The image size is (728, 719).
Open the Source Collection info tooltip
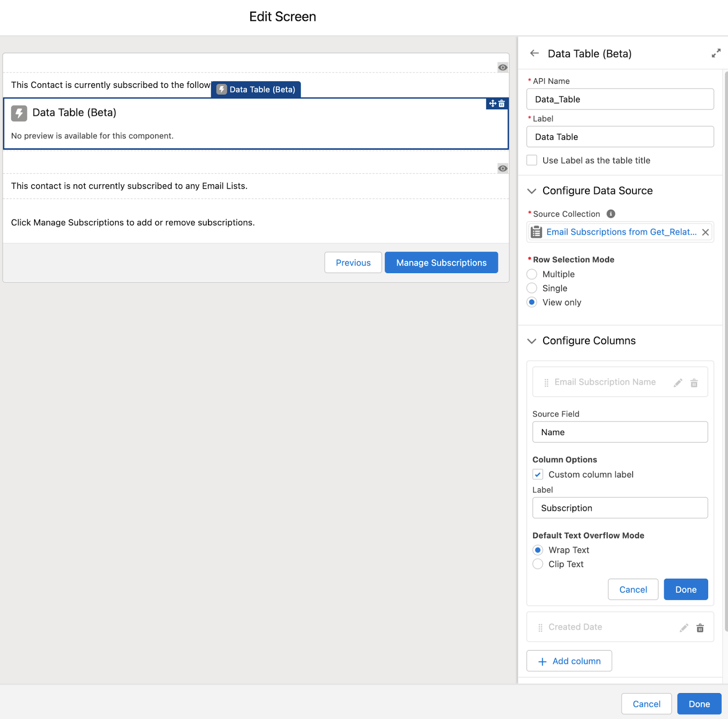coord(611,213)
